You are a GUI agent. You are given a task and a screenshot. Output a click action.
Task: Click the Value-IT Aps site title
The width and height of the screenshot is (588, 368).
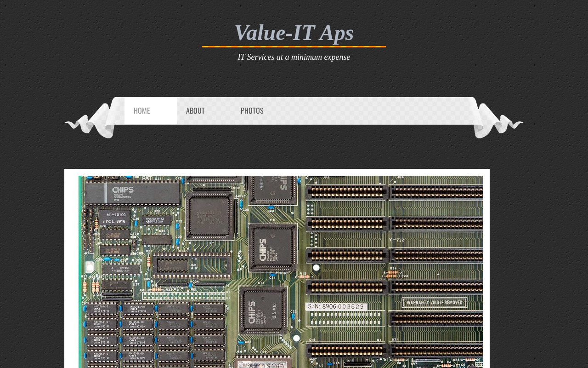(294, 33)
